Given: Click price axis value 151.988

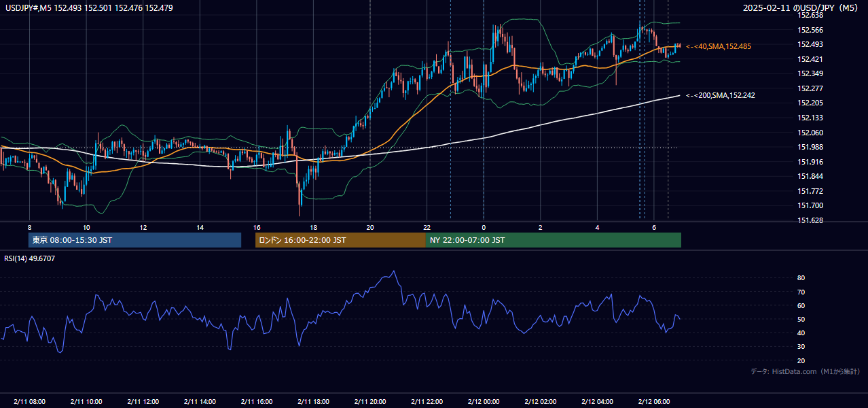Looking at the screenshot, I should (810, 147).
